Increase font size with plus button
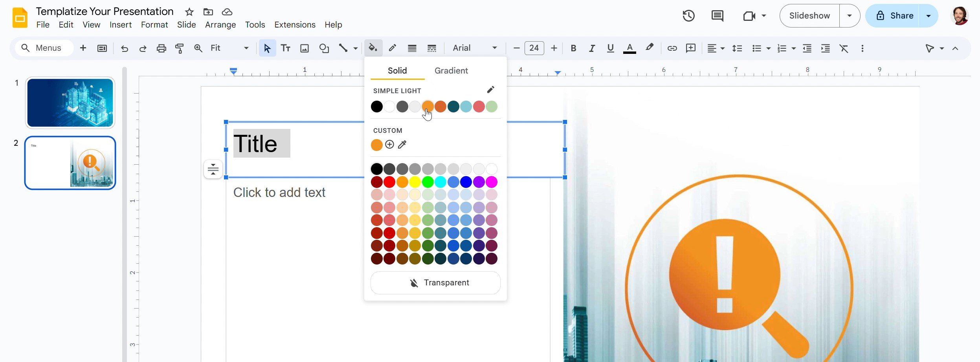This screenshot has height=362, width=980. pyautogui.click(x=554, y=48)
